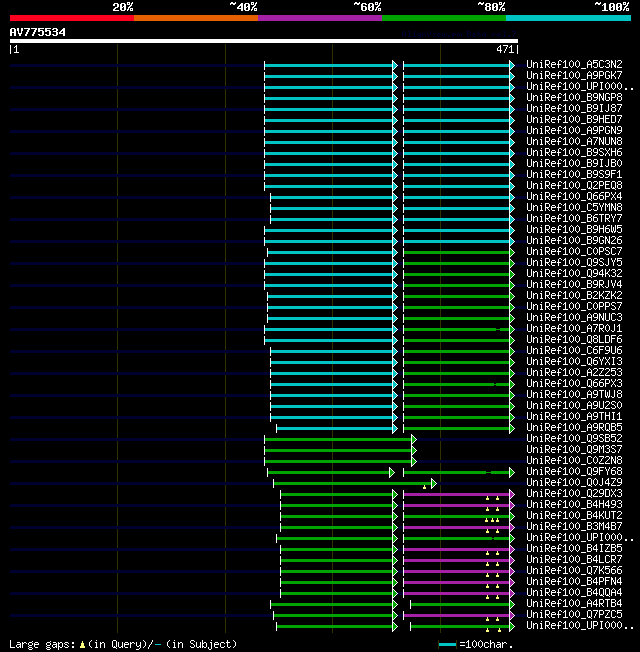Click hit label UniRef100_B4LCR7

click(574, 560)
